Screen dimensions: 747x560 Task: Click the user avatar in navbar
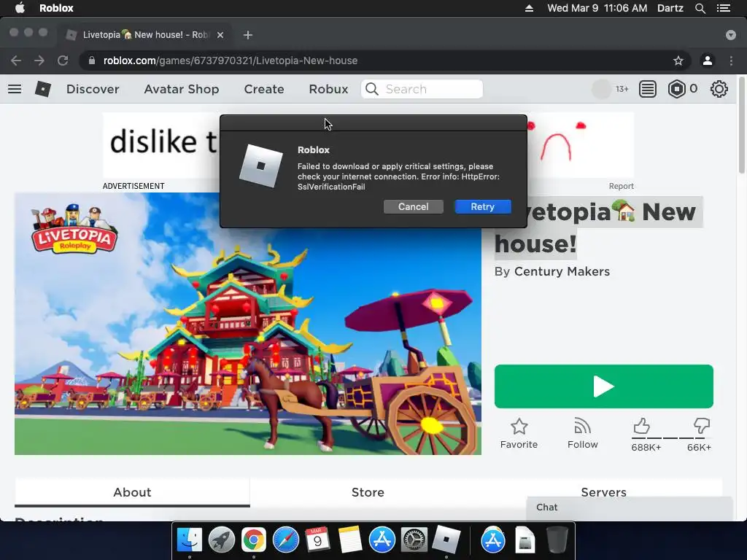point(601,89)
